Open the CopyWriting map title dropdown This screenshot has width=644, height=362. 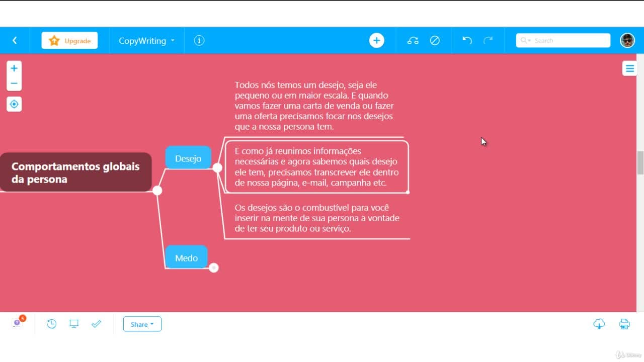pos(146,41)
